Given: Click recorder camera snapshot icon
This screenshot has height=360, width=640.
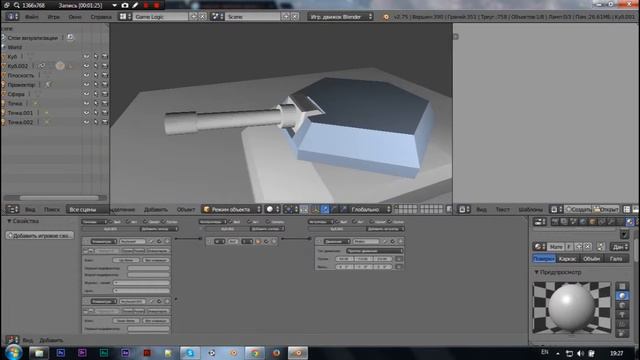Looking at the screenshot, I should pos(125,5).
